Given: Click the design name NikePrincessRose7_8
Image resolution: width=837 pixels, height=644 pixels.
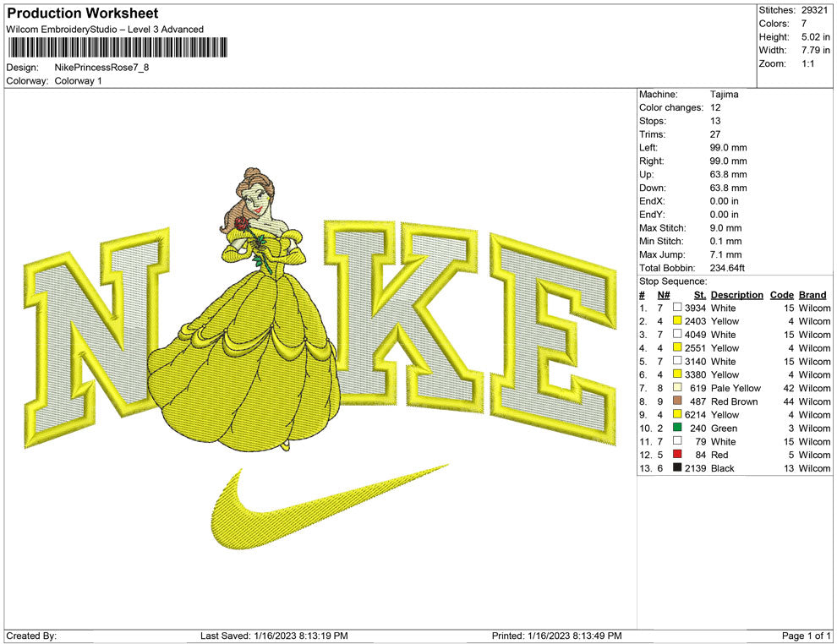Looking at the screenshot, I should (x=102, y=68).
